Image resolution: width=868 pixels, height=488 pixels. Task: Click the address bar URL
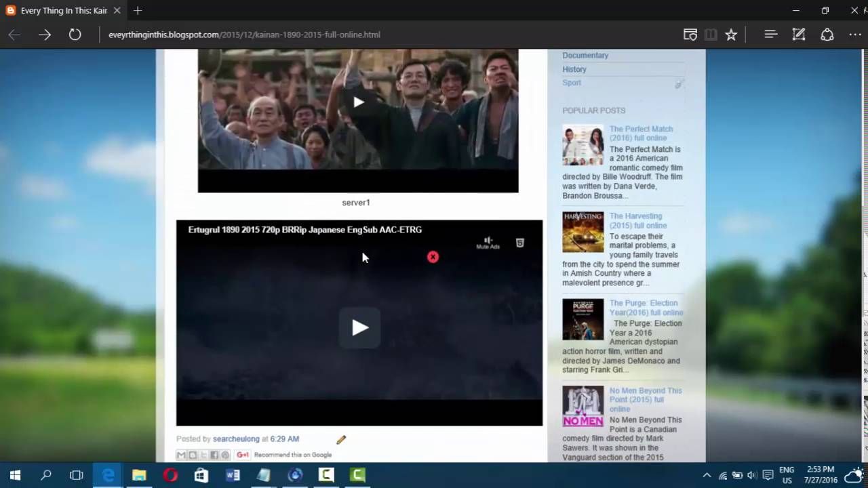[244, 35]
